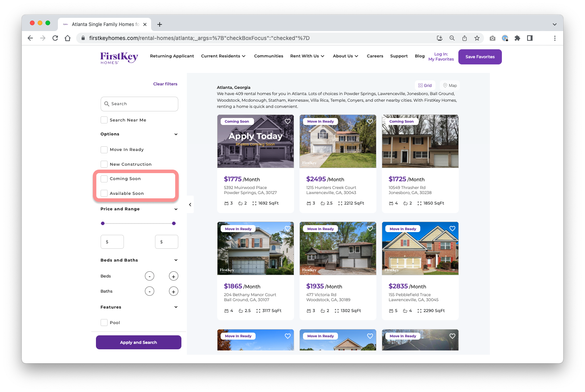Open the Rent With Us dropdown
Screen dimensions: 585x392
click(x=307, y=56)
